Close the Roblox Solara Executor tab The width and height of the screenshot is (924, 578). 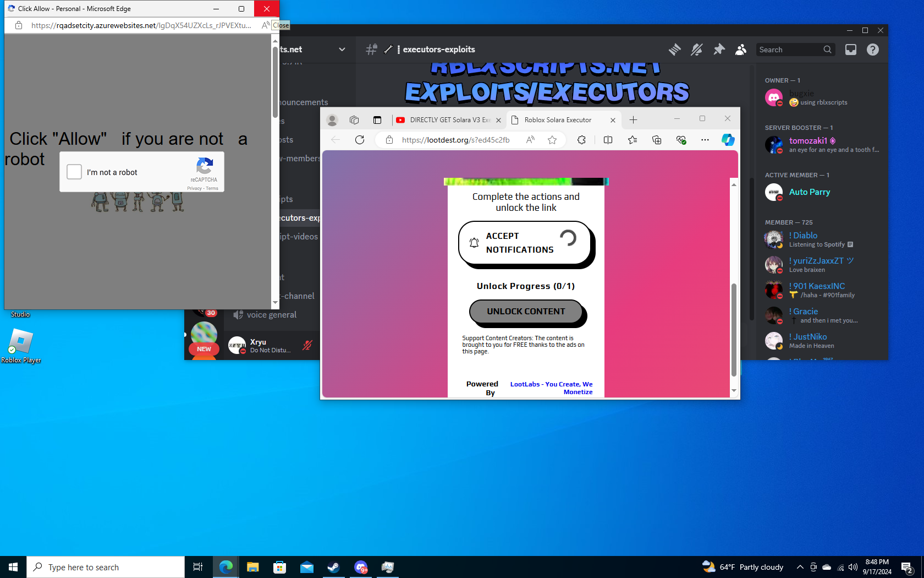coord(613,120)
